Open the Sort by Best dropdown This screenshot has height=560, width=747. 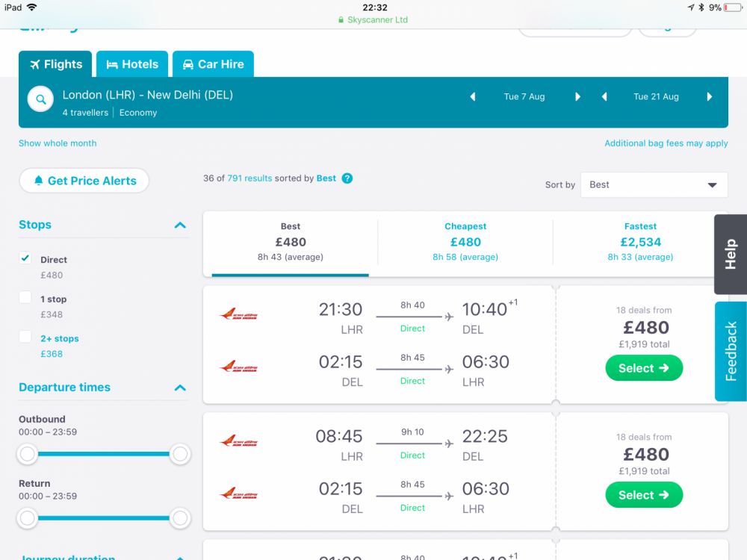pos(654,184)
